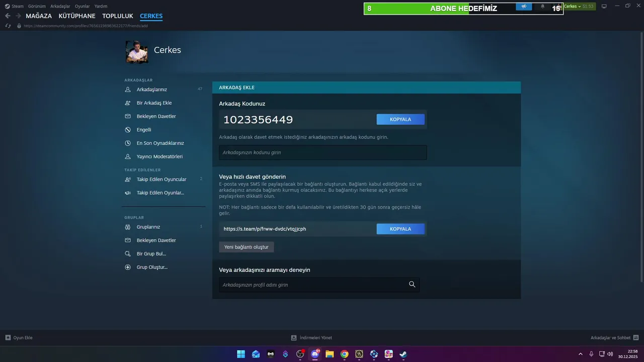Open Yayıncı Moderatörleri link
This screenshot has width=644, height=362.
click(x=159, y=156)
